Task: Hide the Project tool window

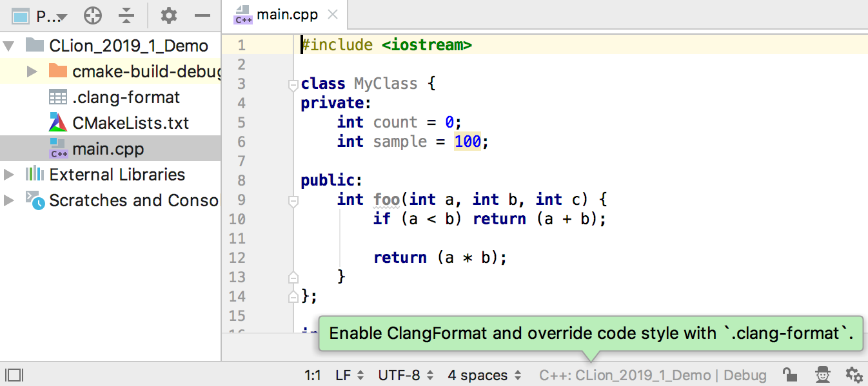Action: (202, 15)
